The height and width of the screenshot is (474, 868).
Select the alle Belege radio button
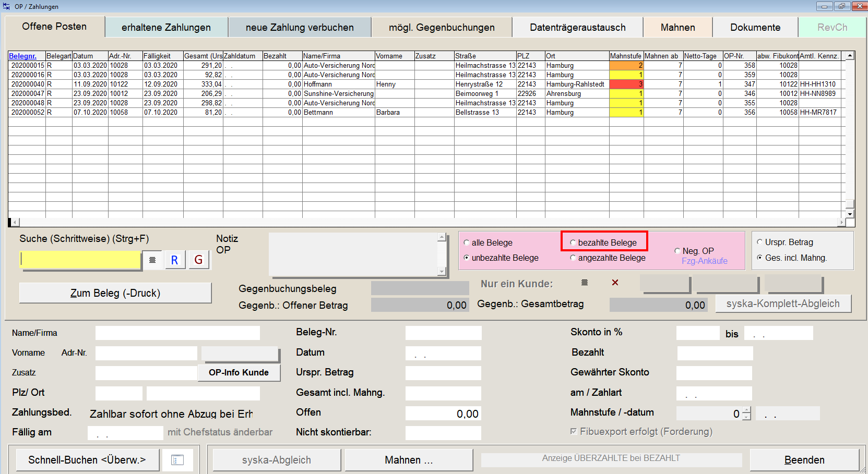point(467,242)
